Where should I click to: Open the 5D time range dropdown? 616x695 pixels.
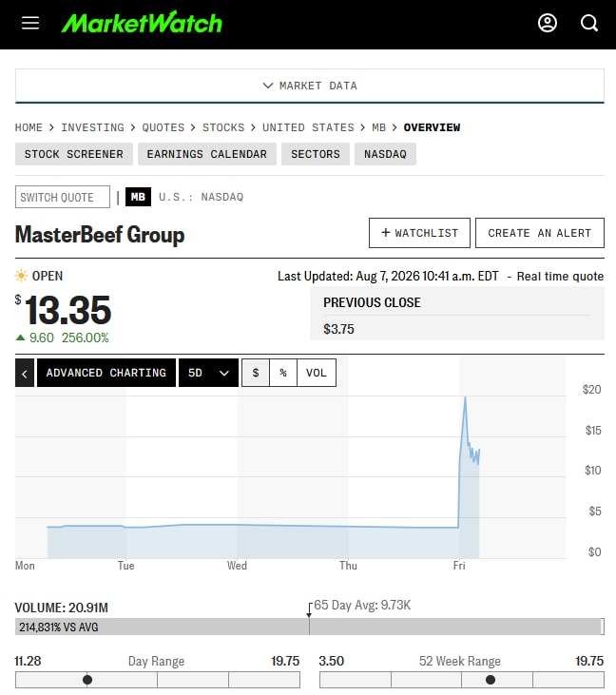point(208,373)
